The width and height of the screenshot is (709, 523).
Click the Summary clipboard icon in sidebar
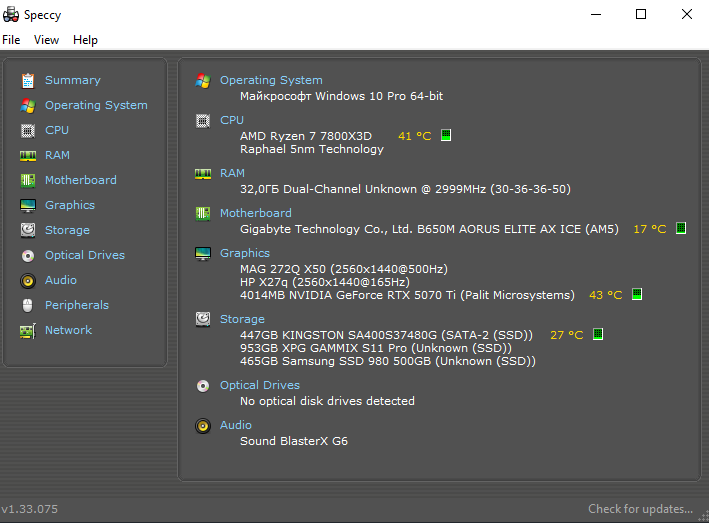(x=28, y=80)
